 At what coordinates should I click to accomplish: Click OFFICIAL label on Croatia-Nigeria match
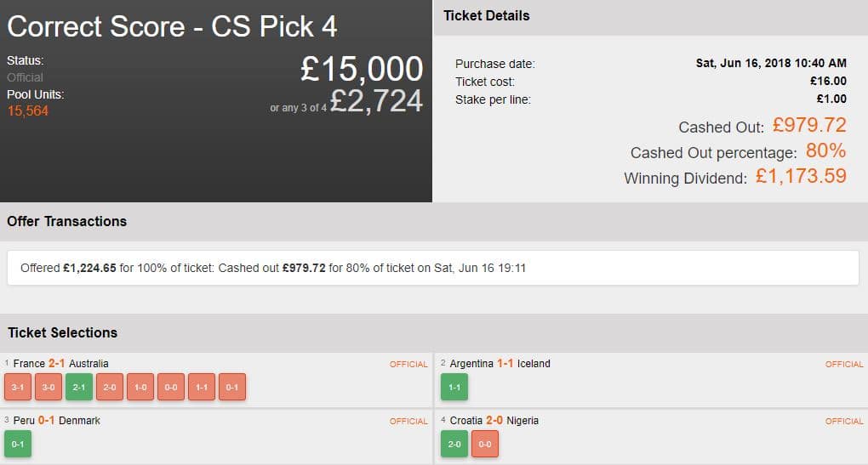coord(844,421)
